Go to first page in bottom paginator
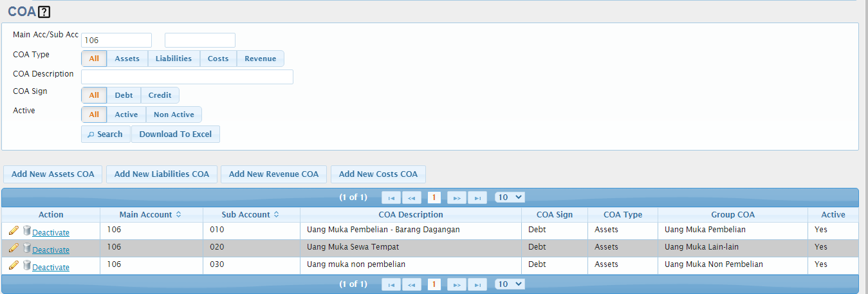 [391, 284]
